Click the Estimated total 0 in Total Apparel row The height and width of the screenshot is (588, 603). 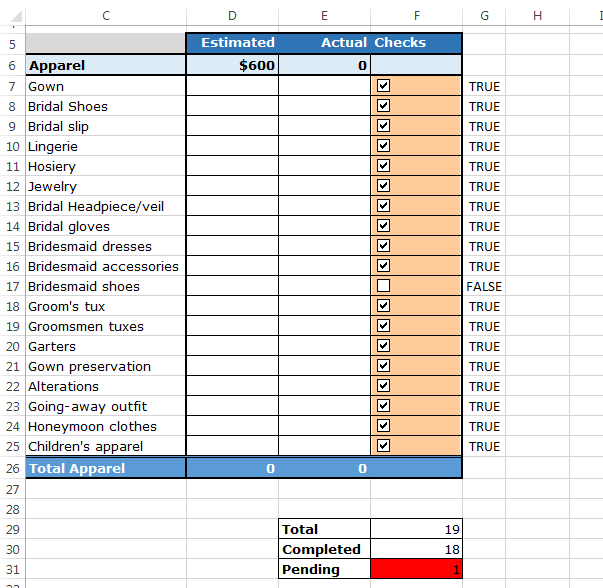(232, 468)
